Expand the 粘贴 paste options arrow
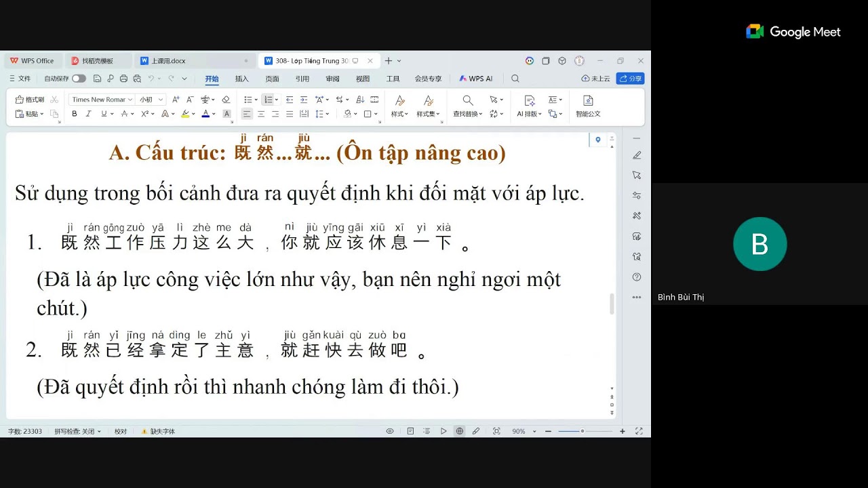 (42, 114)
